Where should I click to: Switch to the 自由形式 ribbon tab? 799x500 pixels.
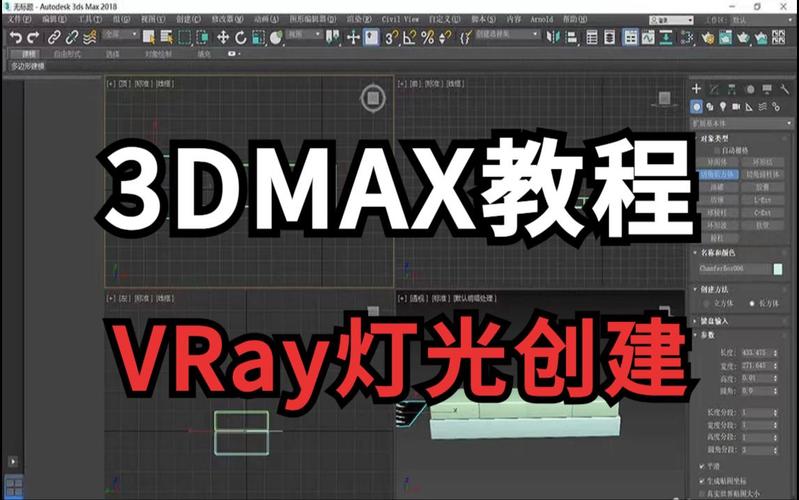point(67,54)
